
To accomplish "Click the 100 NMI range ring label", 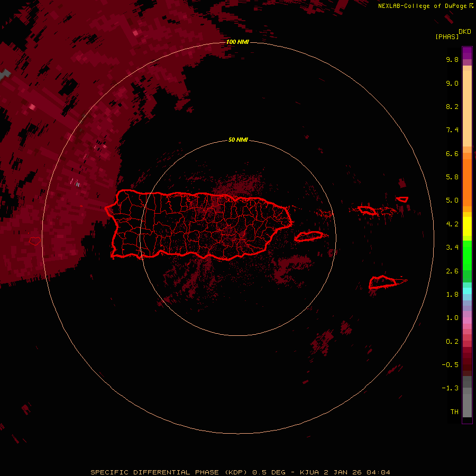I will point(237,42).
